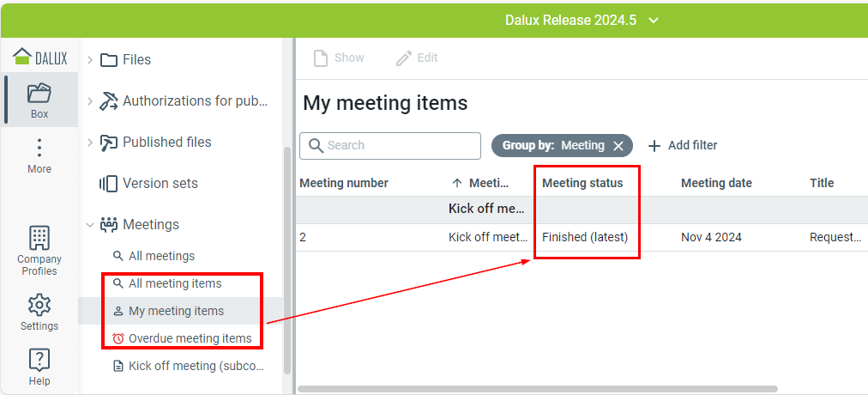
Task: Open Version sets in sidebar
Action: coord(160,184)
